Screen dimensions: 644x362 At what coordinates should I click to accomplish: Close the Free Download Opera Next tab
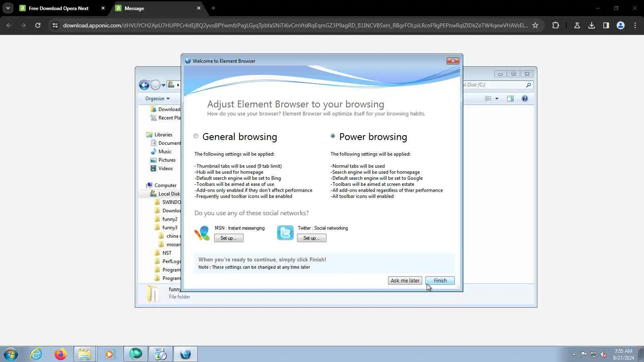pos(103,8)
